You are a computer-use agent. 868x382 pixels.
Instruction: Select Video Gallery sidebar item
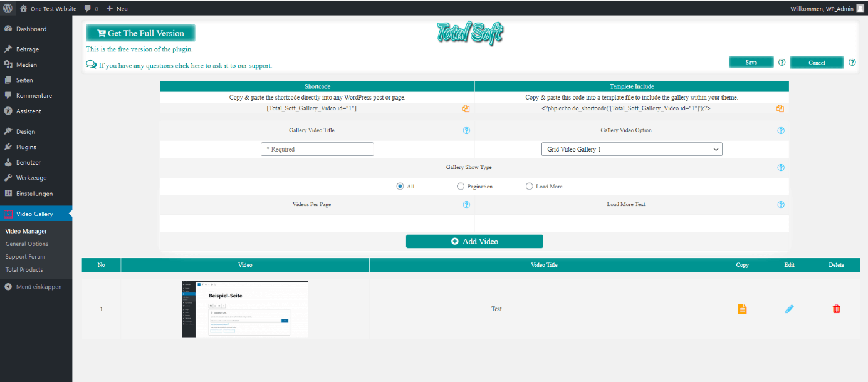36,214
